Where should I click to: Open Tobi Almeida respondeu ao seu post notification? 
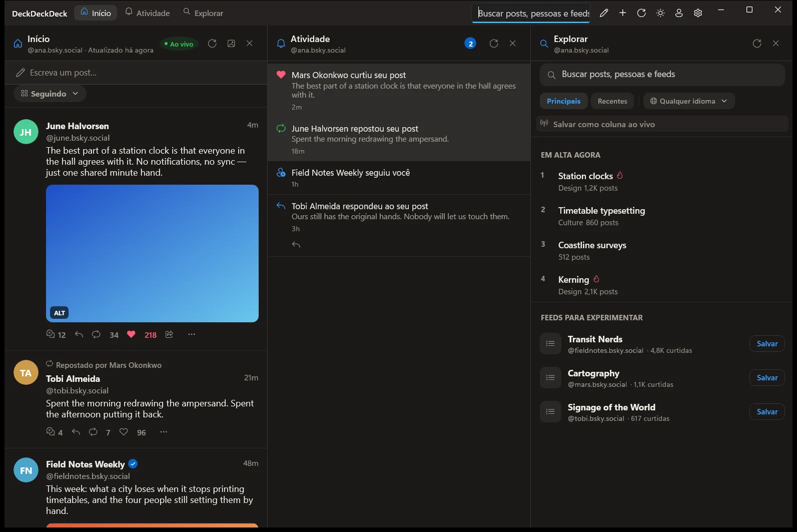coord(399,226)
